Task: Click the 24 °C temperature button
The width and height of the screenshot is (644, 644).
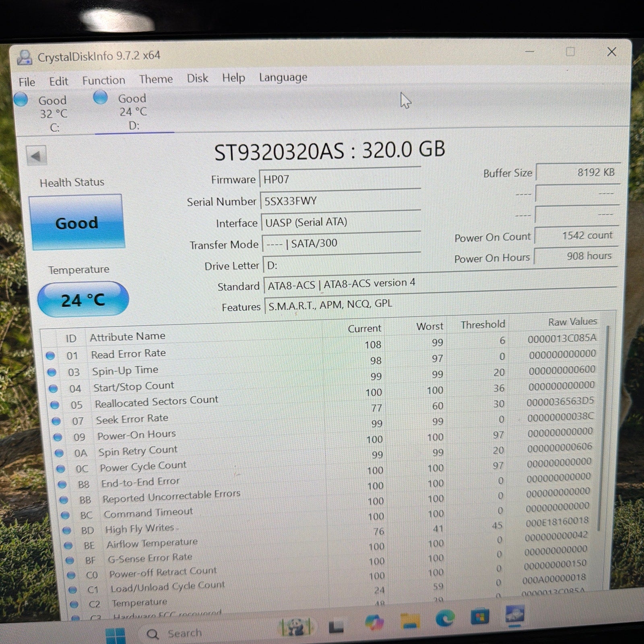Action: tap(83, 299)
